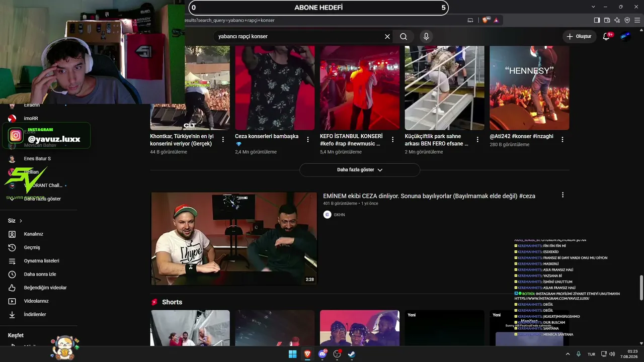Open options for @Ati242 #konser short

(562, 139)
